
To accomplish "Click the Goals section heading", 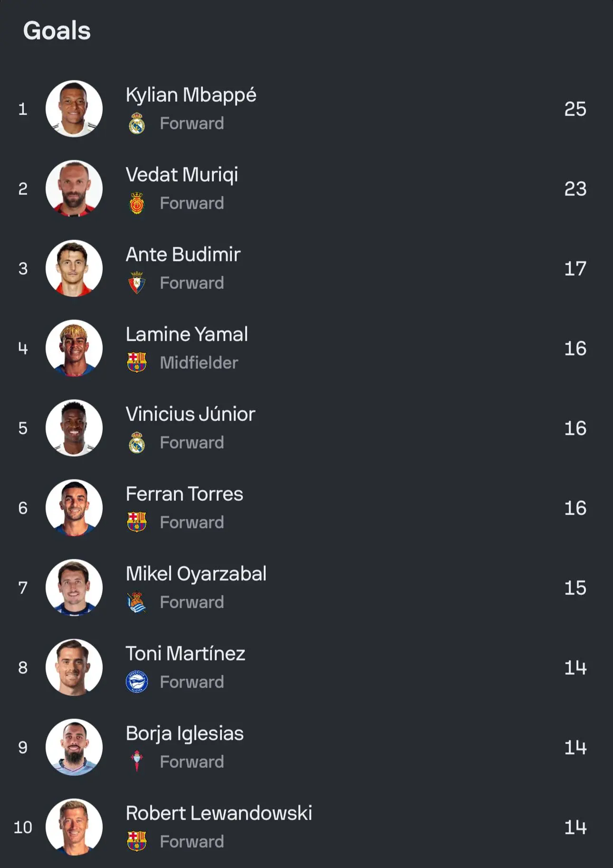I will click(57, 31).
